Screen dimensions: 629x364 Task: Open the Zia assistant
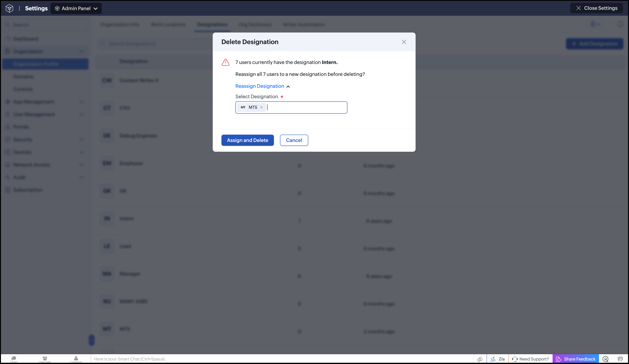(x=497, y=359)
